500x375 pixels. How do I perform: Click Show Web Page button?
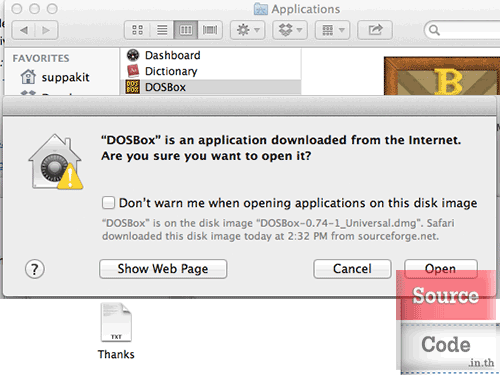[x=163, y=269]
